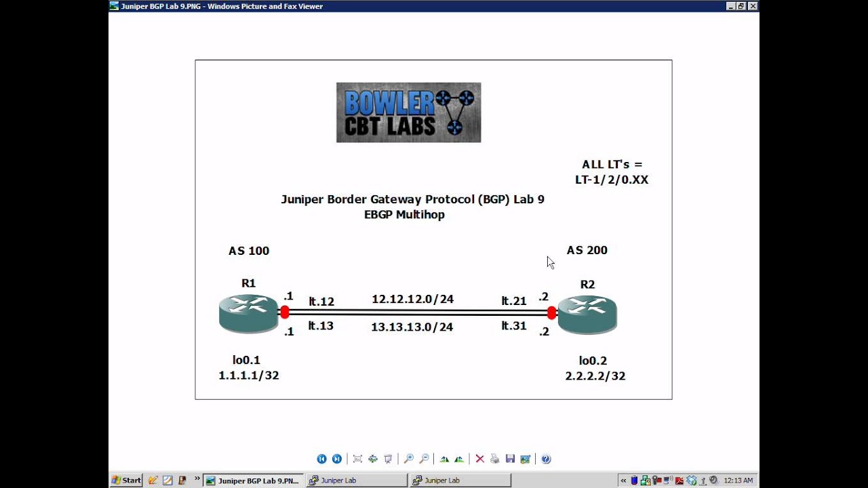Screen dimensions: 868x488
Task: Launch the third quick launch book icon
Action: coord(182,481)
